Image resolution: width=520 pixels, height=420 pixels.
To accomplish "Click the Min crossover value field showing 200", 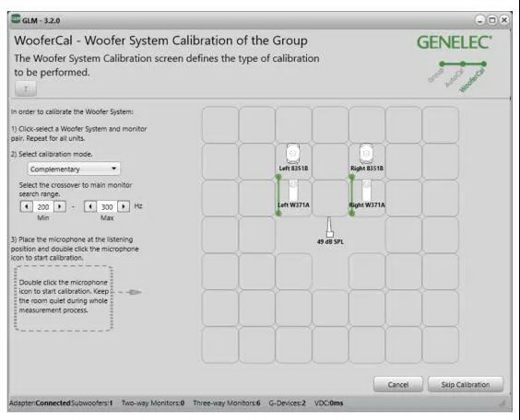I will [43, 206].
